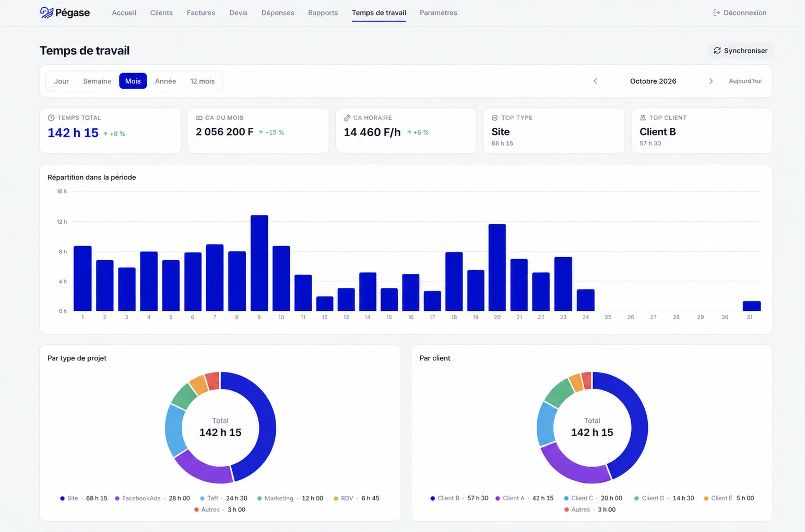Open the Clients page
The image size is (805, 532).
click(x=161, y=13)
